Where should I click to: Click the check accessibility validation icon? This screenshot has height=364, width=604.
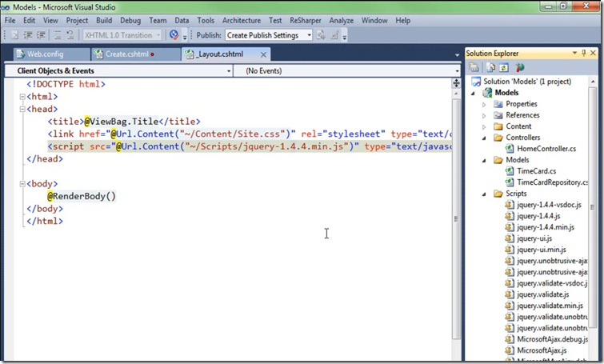174,35
